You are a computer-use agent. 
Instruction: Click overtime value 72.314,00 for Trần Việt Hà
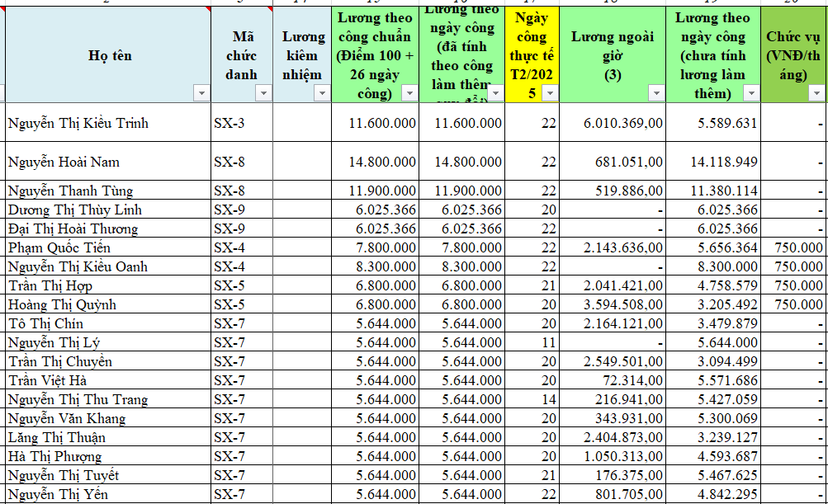613,380
